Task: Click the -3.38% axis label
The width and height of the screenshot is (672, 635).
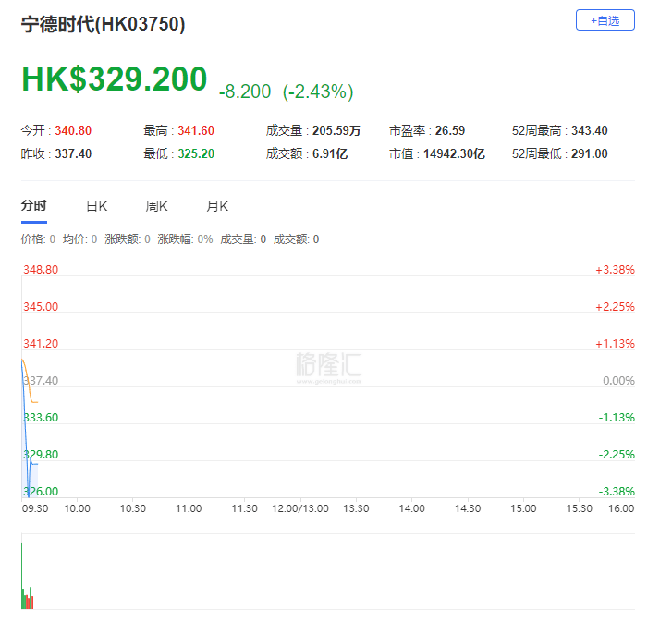Action: click(x=617, y=491)
